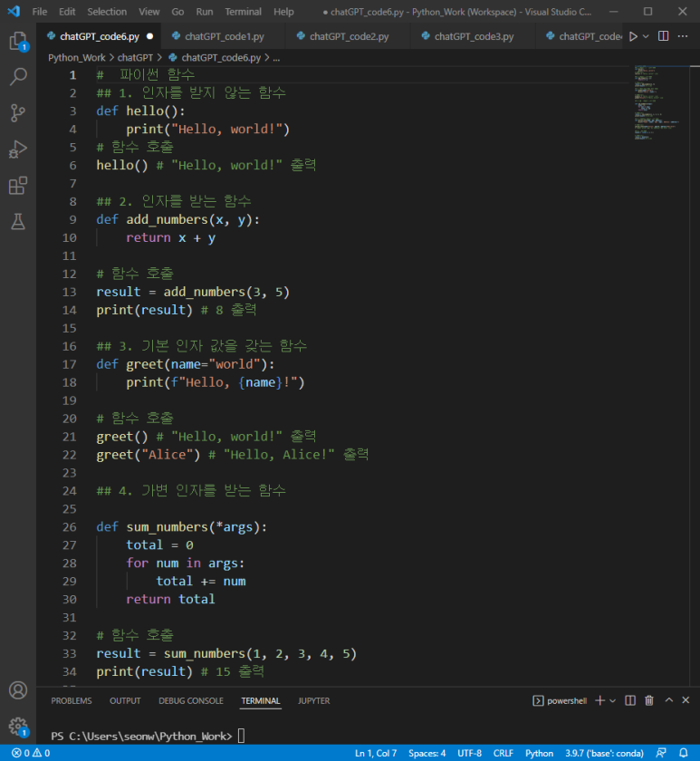Split the editor to the right
The image size is (700, 761).
(x=663, y=36)
